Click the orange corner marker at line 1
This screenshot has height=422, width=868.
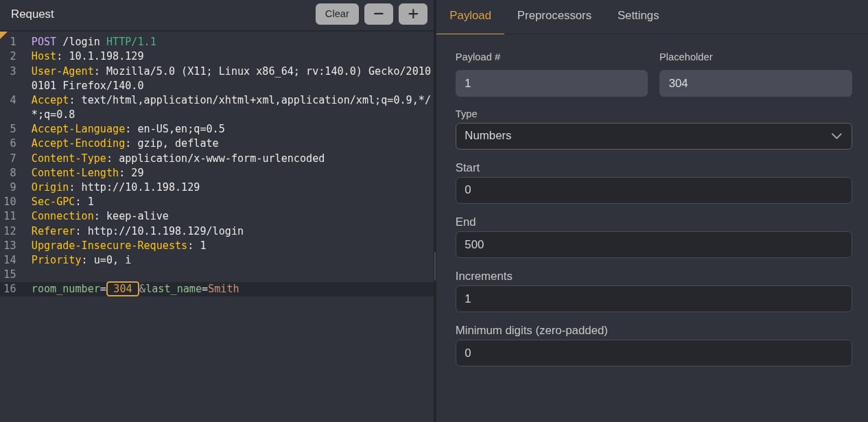tap(3, 34)
